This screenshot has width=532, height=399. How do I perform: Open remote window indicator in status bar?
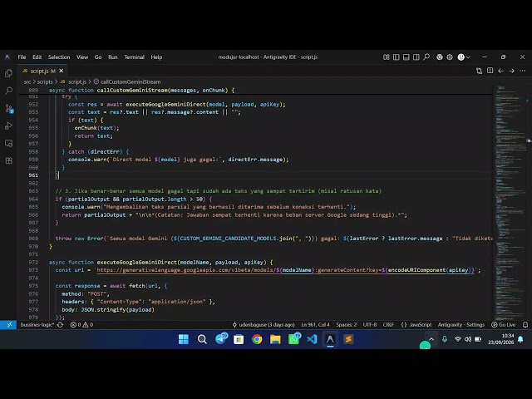(9, 325)
